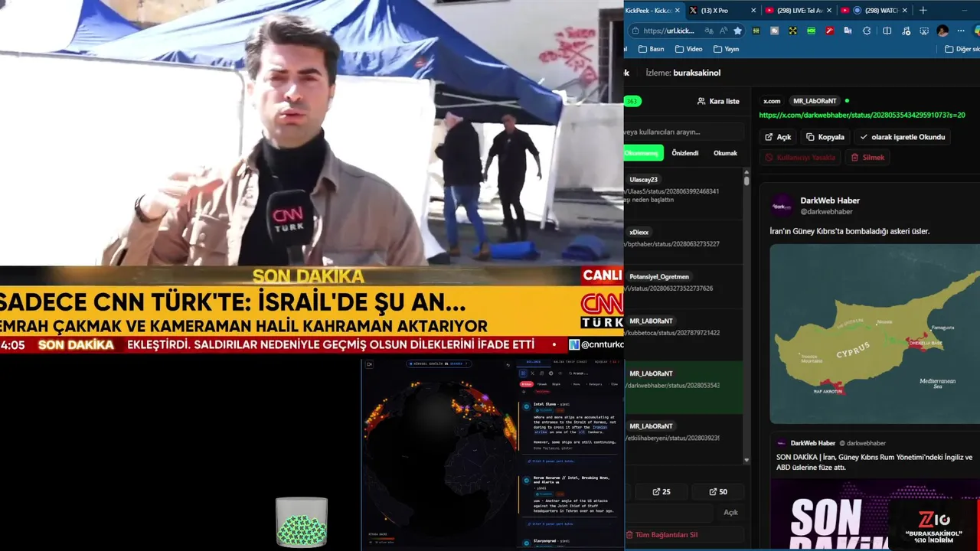Click the Cyprus map image in the tweet
The height and width of the screenshot is (551, 980).
click(874, 334)
